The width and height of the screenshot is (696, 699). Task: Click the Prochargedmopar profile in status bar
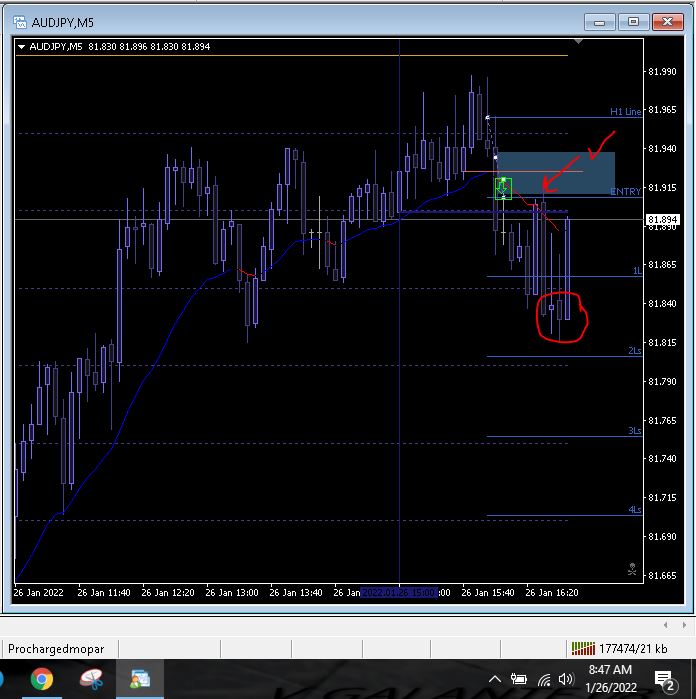[x=56, y=649]
